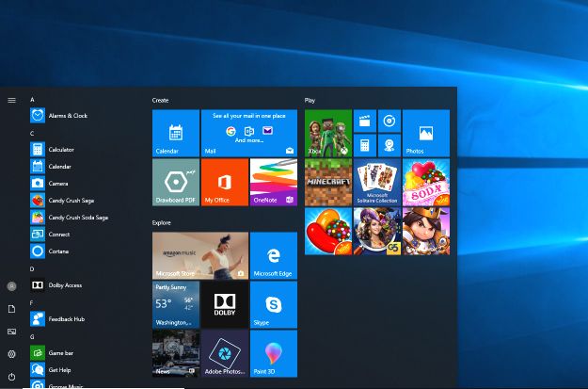Image resolution: width=588 pixels, height=389 pixels.
Task: Open Documents from the Start sidebar
Action: [x=11, y=309]
